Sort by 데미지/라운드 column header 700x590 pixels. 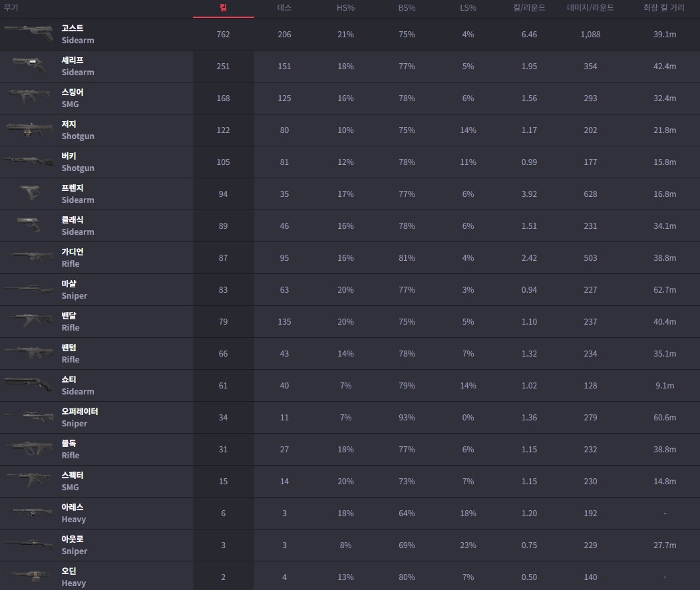[x=590, y=7]
